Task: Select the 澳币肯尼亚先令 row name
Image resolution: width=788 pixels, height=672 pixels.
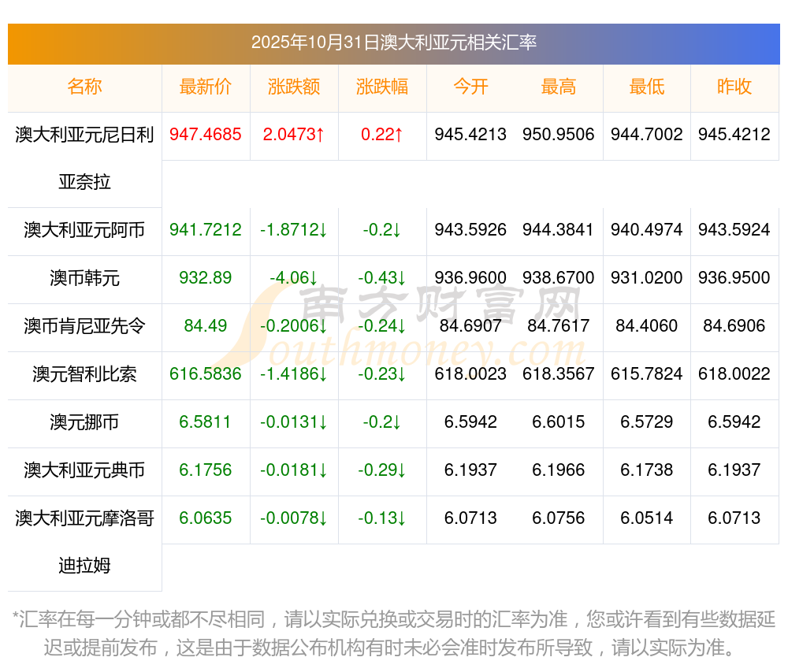Action: click(x=84, y=326)
